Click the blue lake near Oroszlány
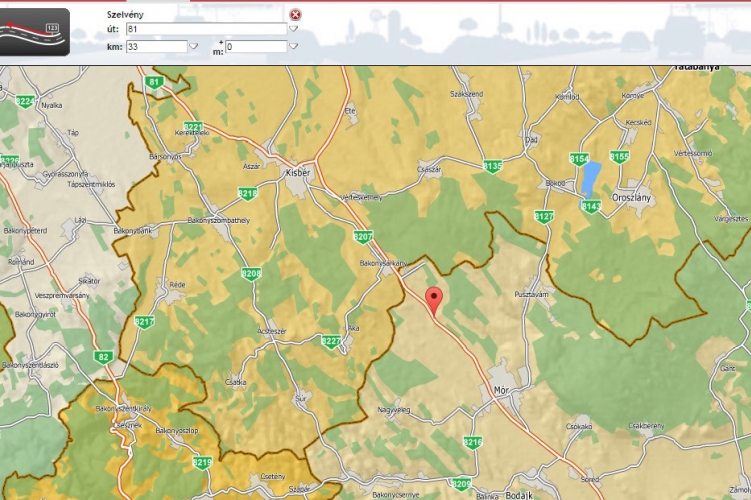751x500 pixels. 593,177
